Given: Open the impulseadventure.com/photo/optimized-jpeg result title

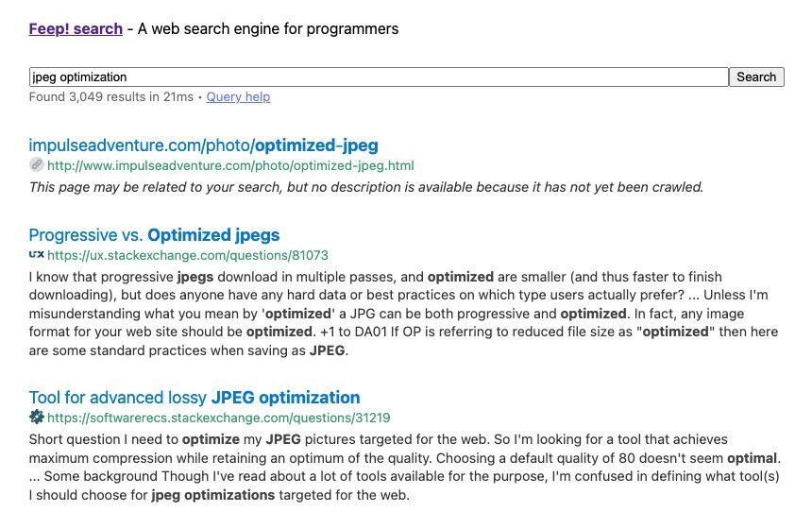Looking at the screenshot, I should pyautogui.click(x=203, y=145).
